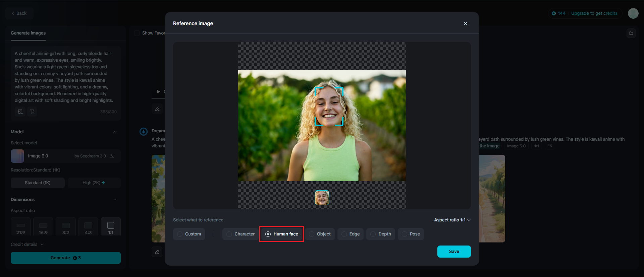This screenshot has width=644, height=277.
Task: Click the detected face thumbnail below the photo
Action: (x=322, y=198)
